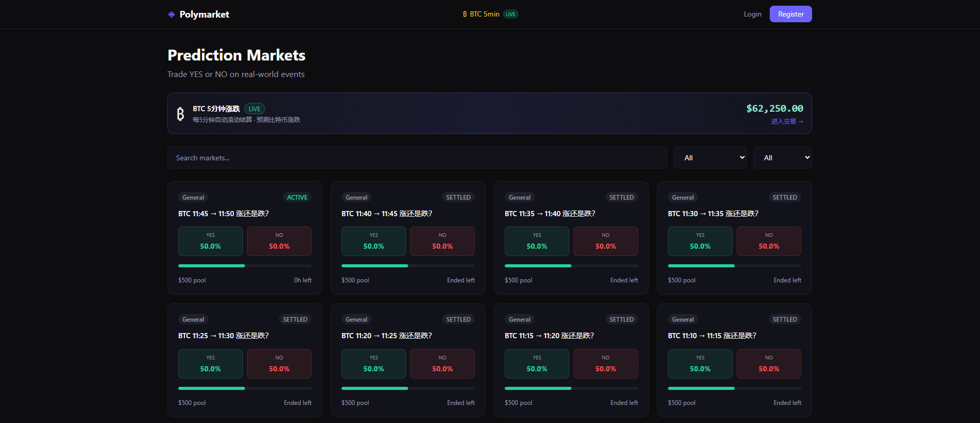Select NO on BTC 11:20 → 11:25 market
The height and width of the screenshot is (423, 980).
coord(442,364)
